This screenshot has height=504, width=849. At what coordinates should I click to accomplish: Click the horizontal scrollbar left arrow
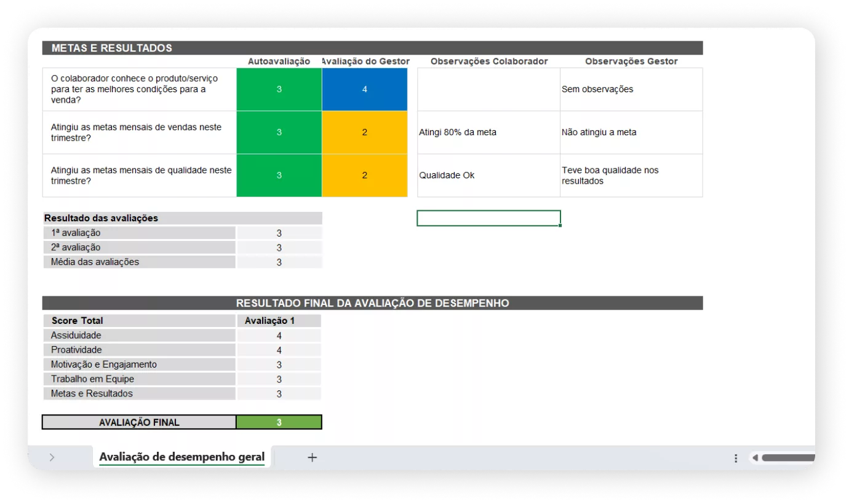(x=755, y=458)
